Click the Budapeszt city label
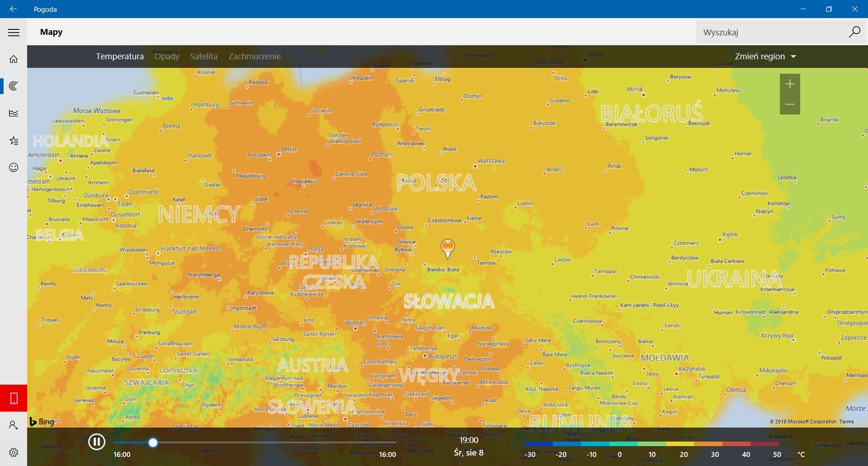The height and width of the screenshot is (466, 868). coord(443,356)
